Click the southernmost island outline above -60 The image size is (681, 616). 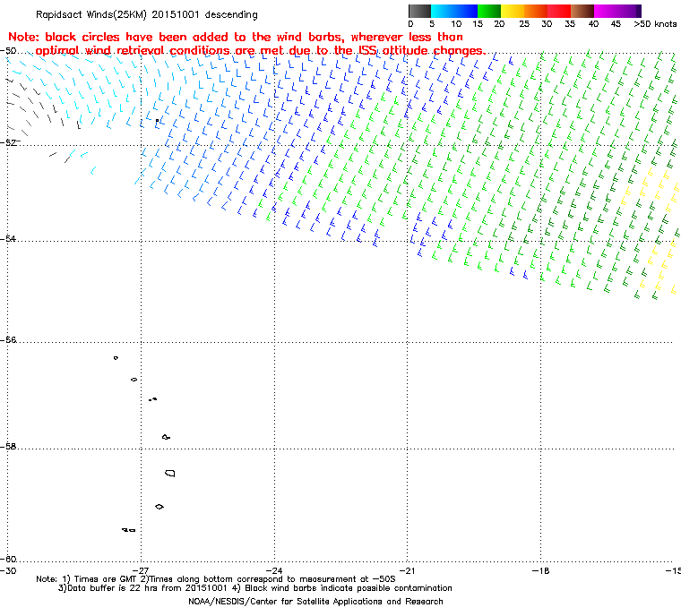click(129, 530)
